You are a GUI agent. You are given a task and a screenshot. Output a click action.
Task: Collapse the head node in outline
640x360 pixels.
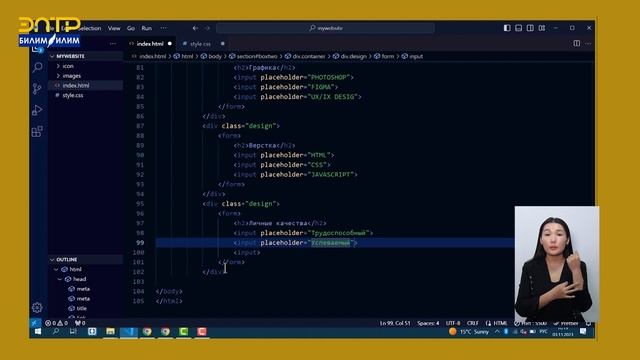click(x=60, y=279)
